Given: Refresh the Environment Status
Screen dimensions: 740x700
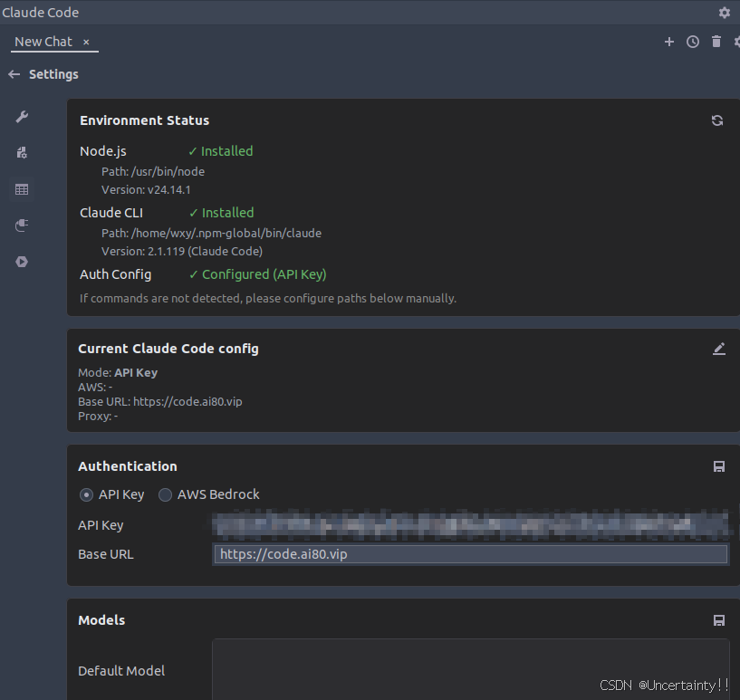Looking at the screenshot, I should 716,120.
